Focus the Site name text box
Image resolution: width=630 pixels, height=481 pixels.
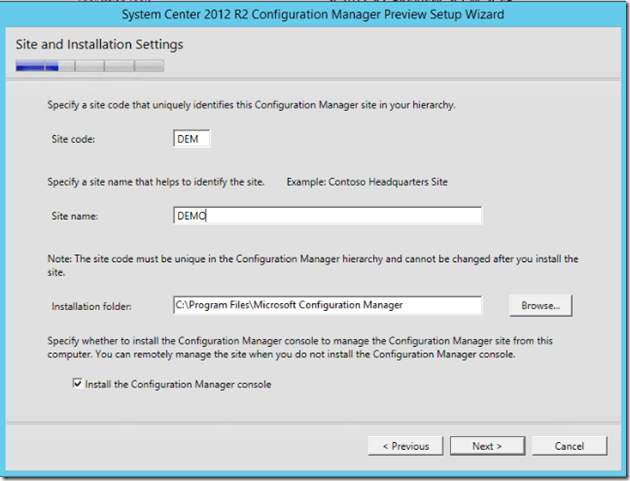(x=327, y=216)
